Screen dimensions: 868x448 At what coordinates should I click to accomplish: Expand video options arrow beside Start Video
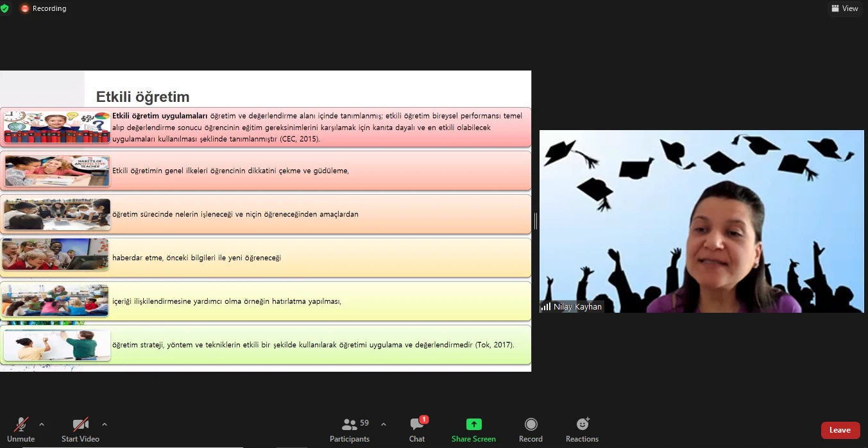(105, 424)
